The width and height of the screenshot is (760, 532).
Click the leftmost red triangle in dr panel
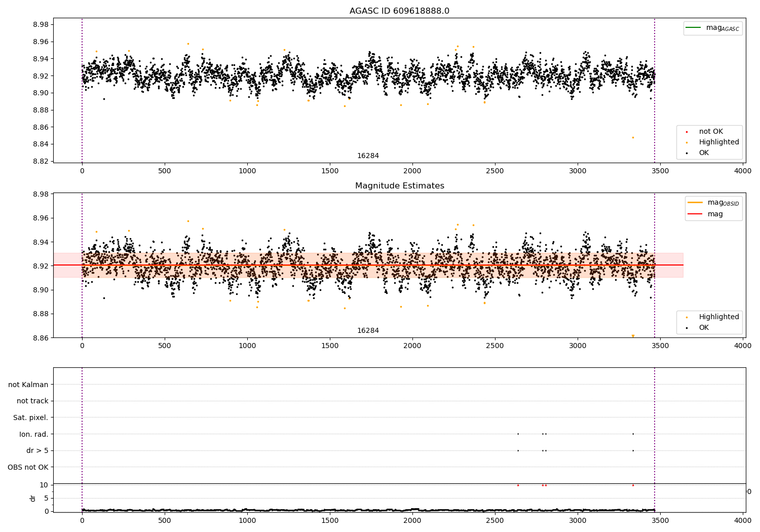[x=518, y=485]
